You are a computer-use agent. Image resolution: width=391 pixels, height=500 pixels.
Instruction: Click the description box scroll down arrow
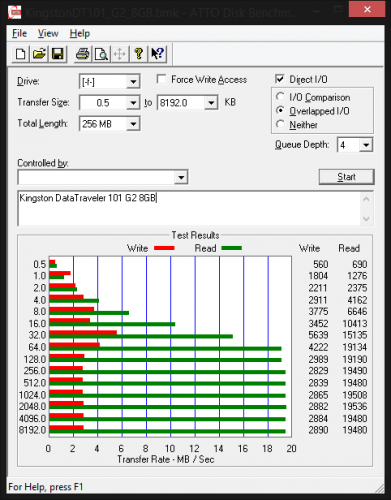tap(366, 219)
